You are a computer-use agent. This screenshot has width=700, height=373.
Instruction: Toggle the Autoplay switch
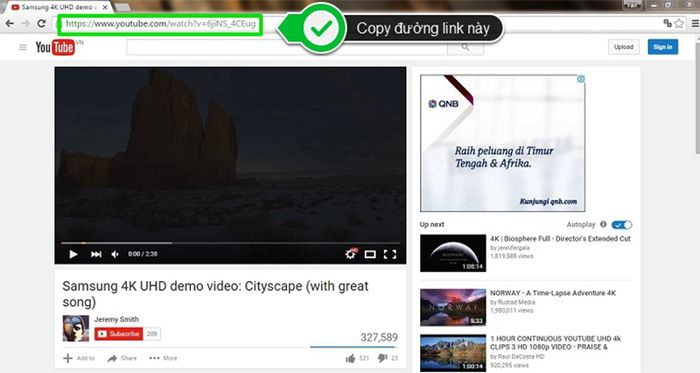pyautogui.click(x=621, y=224)
